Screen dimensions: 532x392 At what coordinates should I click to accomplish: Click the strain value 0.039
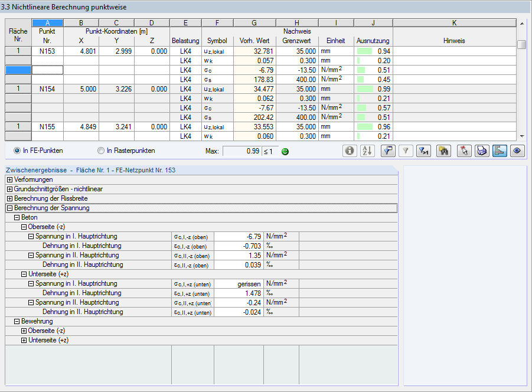[x=239, y=265]
